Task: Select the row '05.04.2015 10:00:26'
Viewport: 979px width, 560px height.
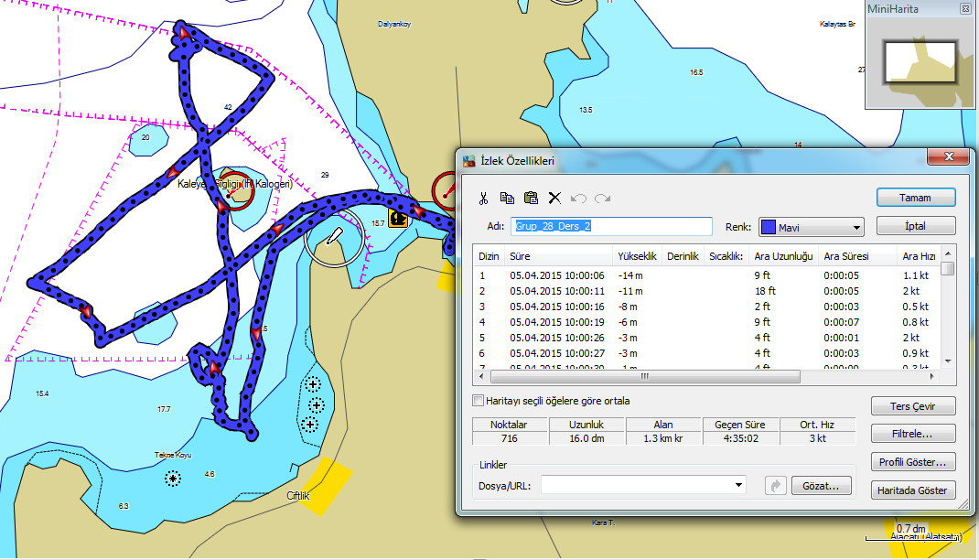Action: point(706,338)
